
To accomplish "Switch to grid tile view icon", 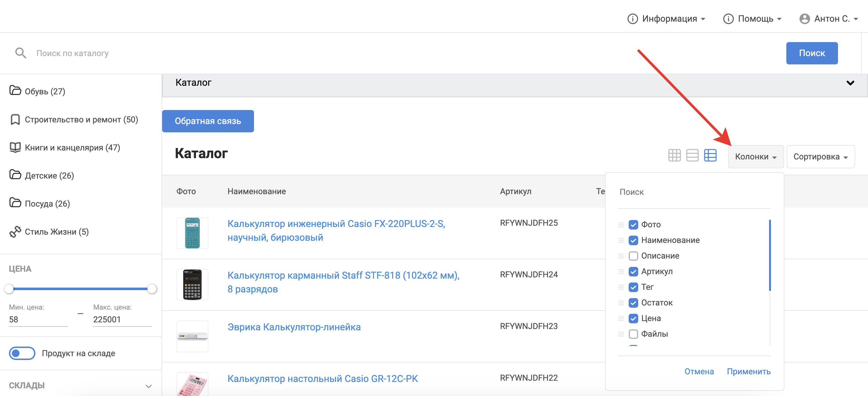I will pyautogui.click(x=674, y=156).
